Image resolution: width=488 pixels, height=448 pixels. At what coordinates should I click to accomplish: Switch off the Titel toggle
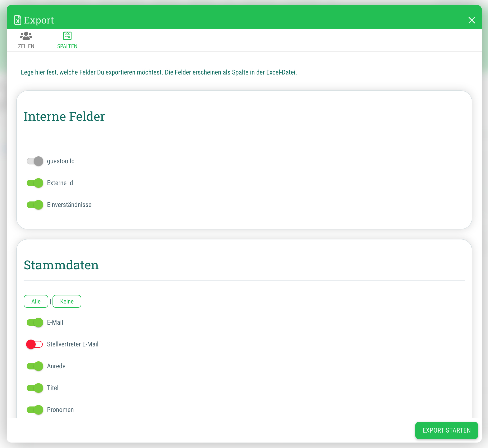(35, 388)
